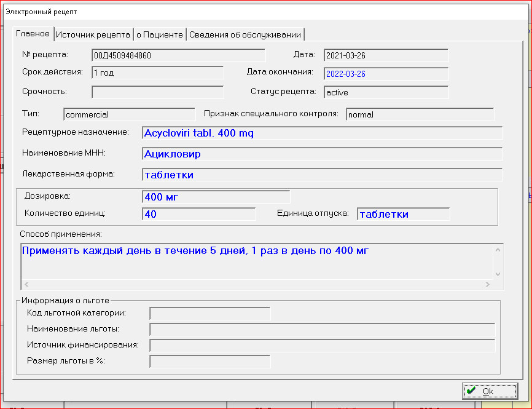Viewport: 532px width, 409px height.
Task: Click inside the Способ применения text area
Action: (257, 261)
